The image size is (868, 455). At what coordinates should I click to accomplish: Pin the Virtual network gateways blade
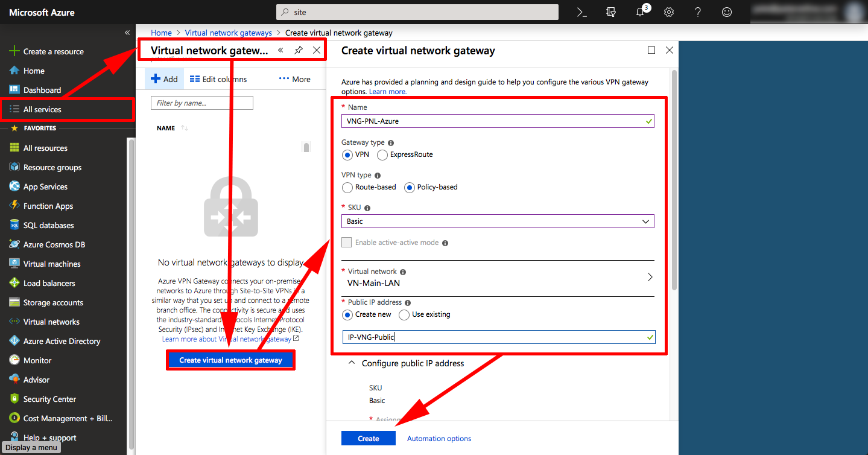(299, 51)
